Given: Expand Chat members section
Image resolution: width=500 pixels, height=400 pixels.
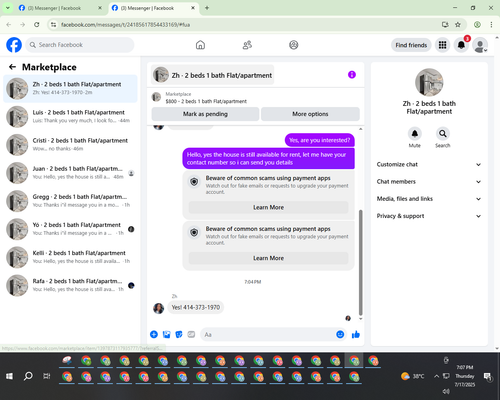Looking at the screenshot, I should click(429, 182).
